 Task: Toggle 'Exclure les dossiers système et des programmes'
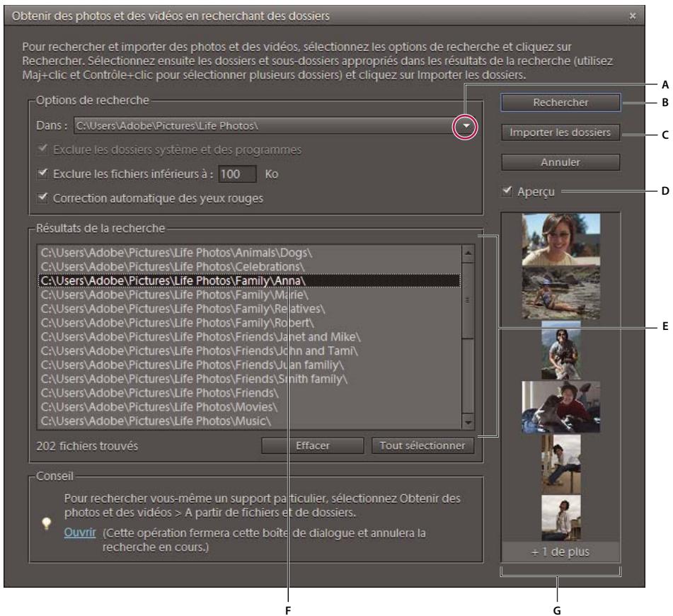click(x=42, y=149)
